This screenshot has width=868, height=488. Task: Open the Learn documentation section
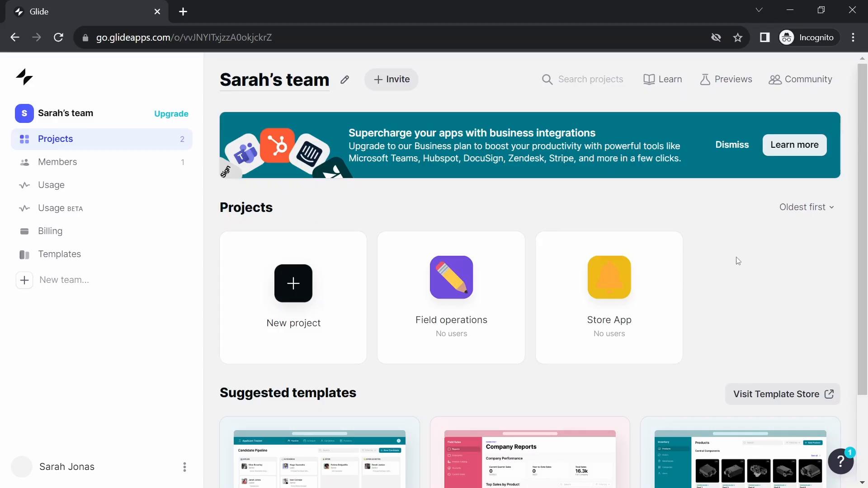(x=663, y=78)
